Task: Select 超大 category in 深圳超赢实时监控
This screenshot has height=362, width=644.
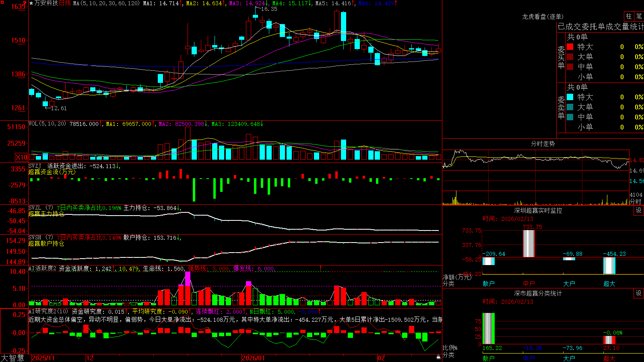Action: 609,284
